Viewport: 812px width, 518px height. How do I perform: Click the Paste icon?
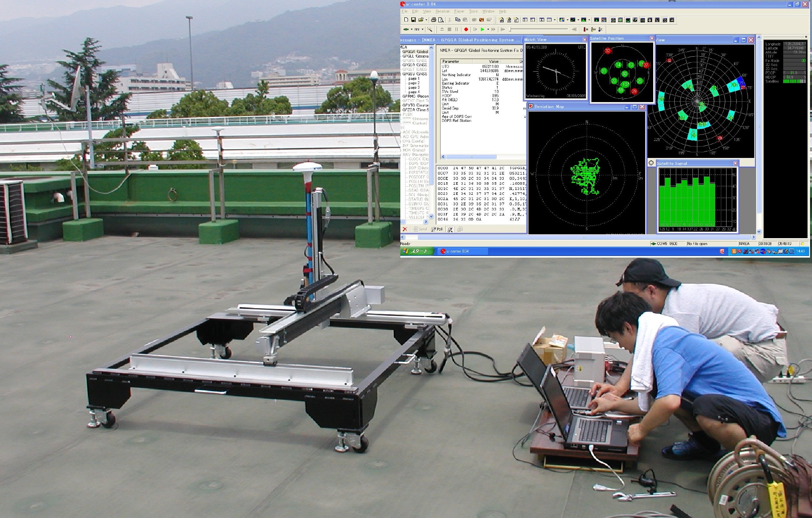[x=465, y=20]
